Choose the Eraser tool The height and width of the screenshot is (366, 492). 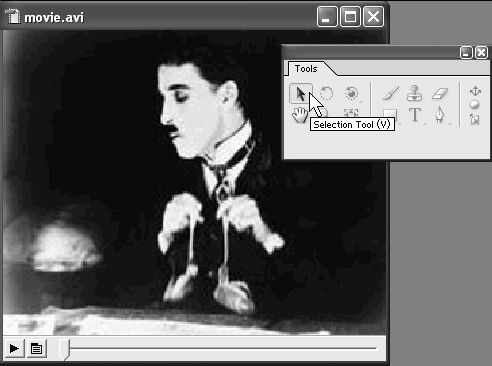tap(440, 94)
